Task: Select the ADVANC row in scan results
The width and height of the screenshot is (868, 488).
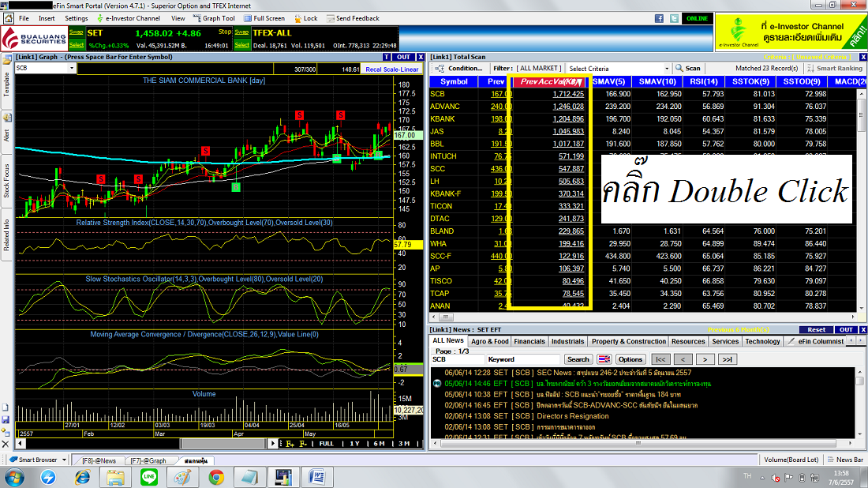Action: point(642,107)
